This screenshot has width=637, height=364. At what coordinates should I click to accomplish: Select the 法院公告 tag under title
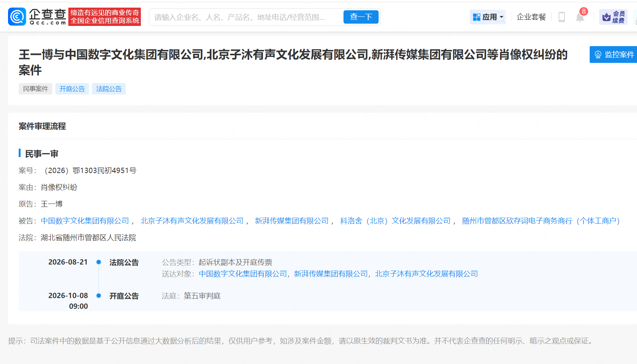(109, 89)
